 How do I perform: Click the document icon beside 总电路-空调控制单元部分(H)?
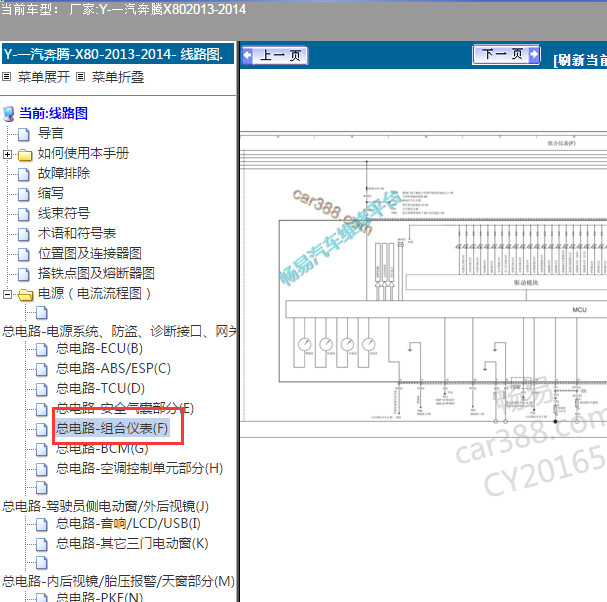click(42, 470)
